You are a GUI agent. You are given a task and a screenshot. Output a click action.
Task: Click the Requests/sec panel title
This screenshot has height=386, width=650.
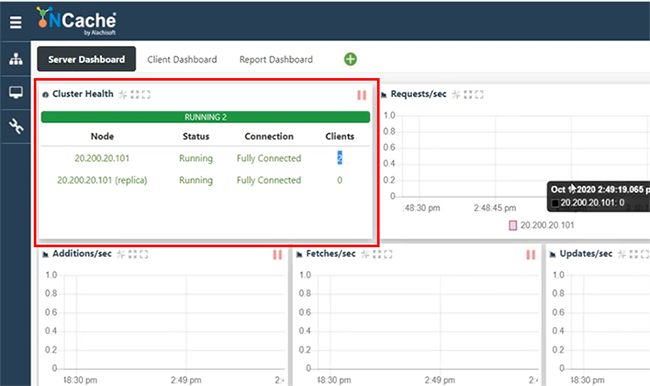tap(418, 94)
